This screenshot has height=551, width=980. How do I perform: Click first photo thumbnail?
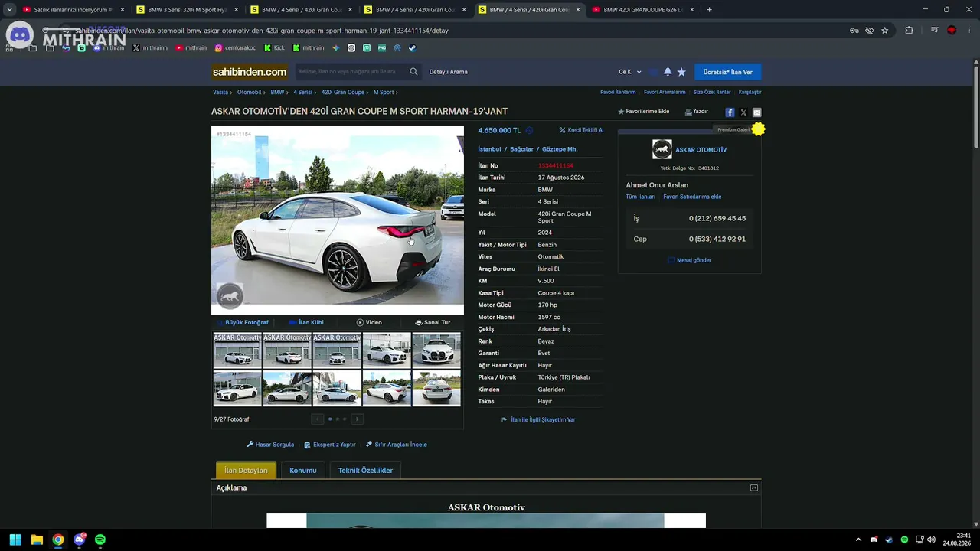coord(237,350)
